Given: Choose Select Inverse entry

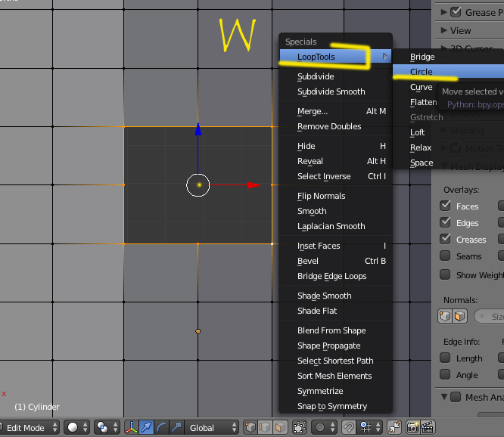Looking at the screenshot, I should click(x=335, y=176).
